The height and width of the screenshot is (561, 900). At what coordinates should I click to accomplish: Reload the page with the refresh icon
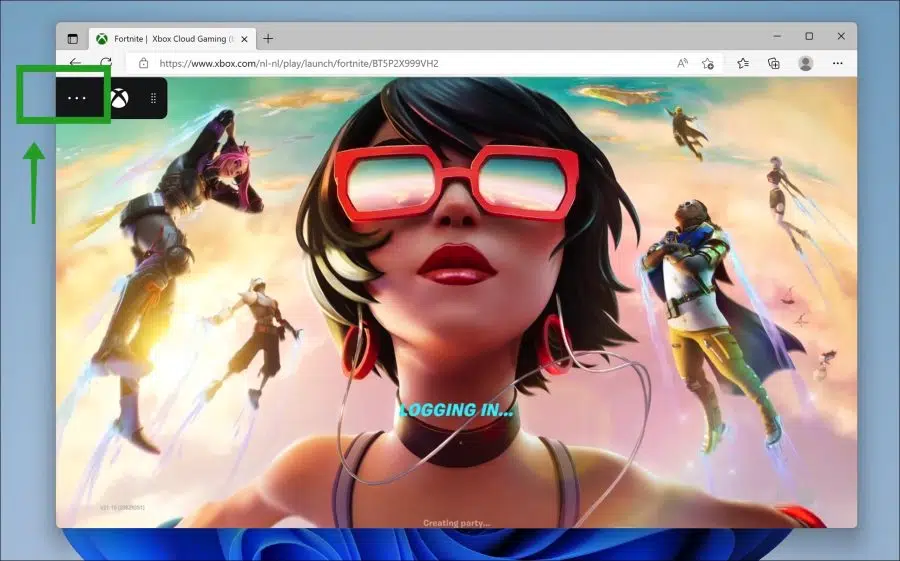click(106, 63)
